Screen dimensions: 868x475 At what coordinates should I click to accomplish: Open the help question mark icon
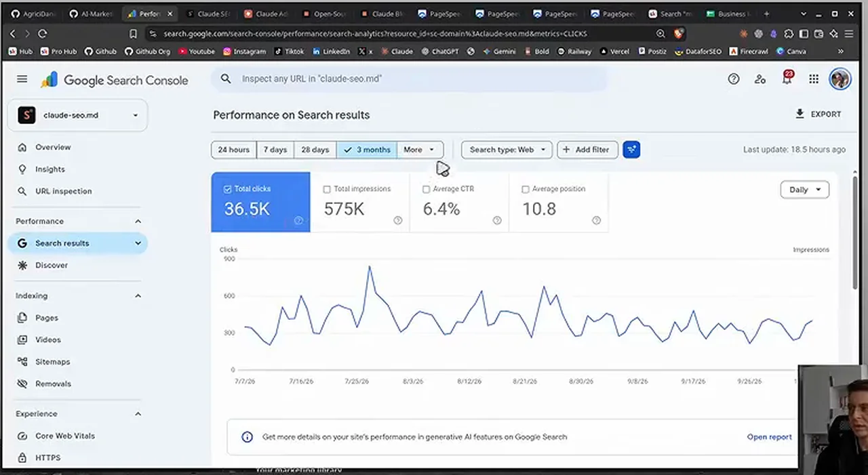click(x=733, y=79)
